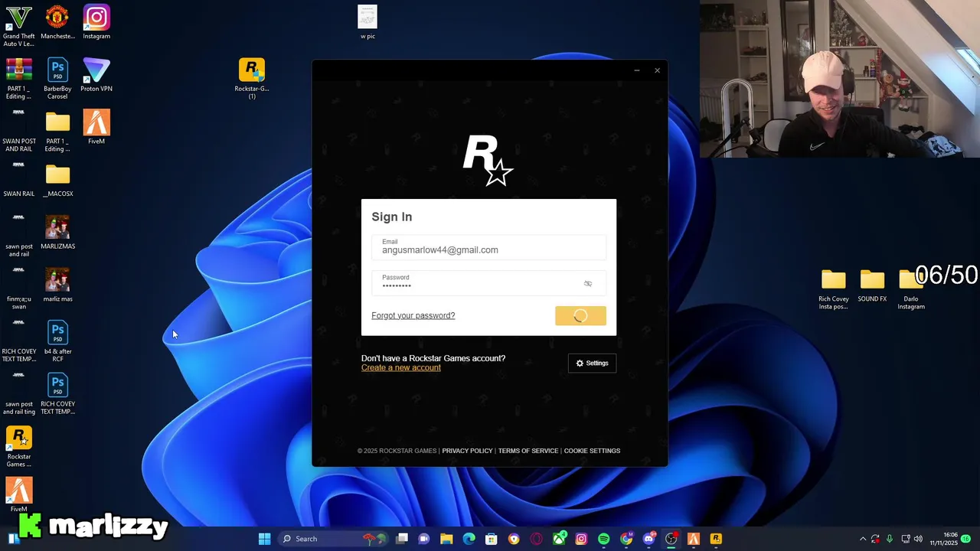Click the Rockstar Games star logo
This screenshot has height=551, width=980.
point(488,161)
